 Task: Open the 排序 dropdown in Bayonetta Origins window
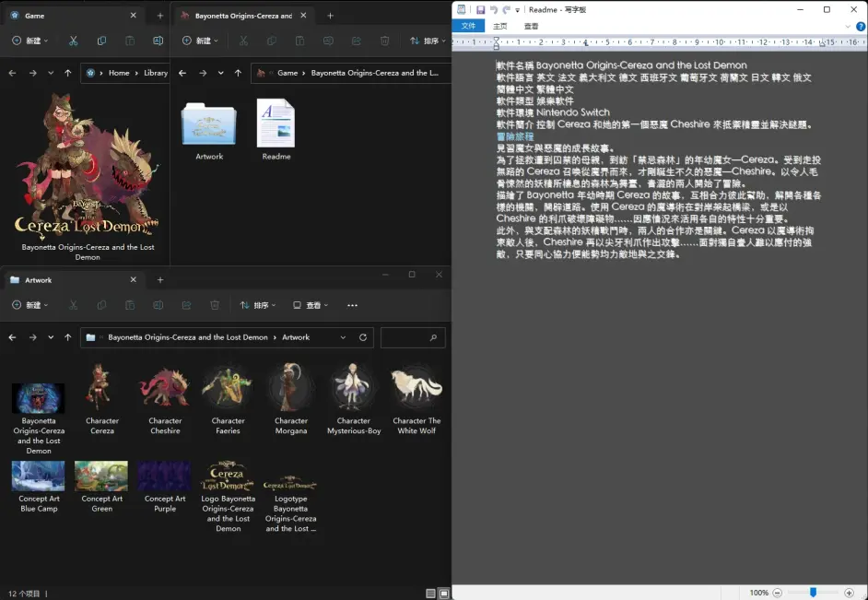[428, 41]
